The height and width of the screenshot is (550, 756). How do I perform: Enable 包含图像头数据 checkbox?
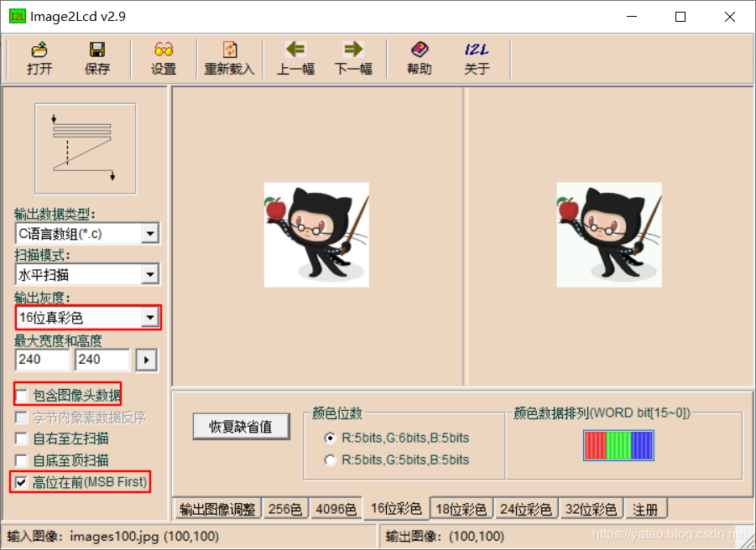(21, 396)
